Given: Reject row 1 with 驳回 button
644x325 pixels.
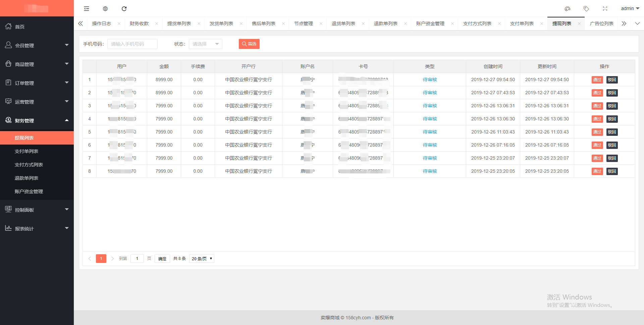Looking at the screenshot, I should tap(612, 80).
